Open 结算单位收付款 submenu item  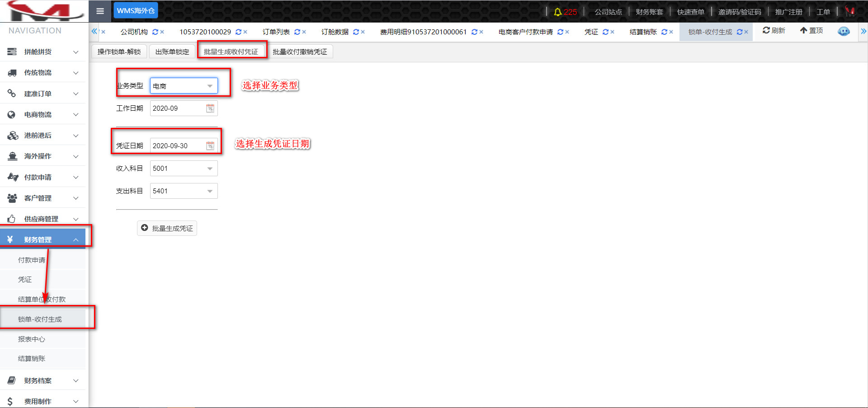(x=42, y=299)
